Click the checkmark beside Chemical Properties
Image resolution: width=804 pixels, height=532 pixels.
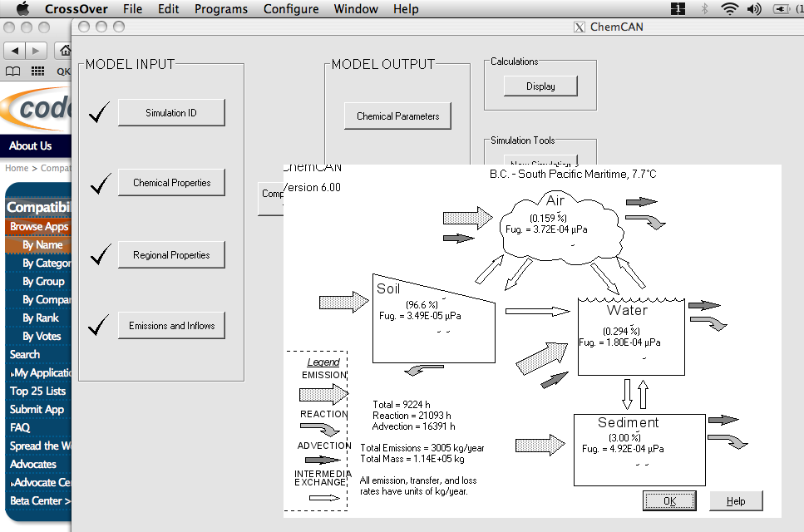pos(100,184)
